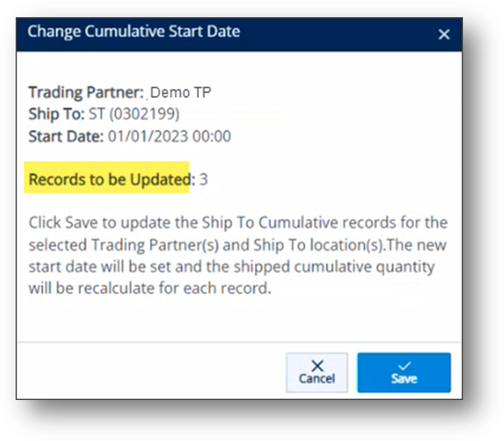Click the text will be recalculate for each record

click(150, 288)
